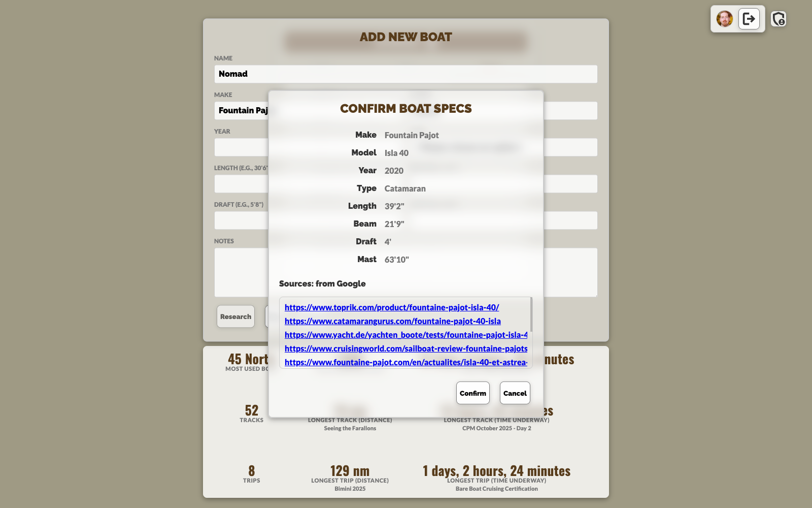812x508 pixels.
Task: Click the logout arrow icon
Action: point(749,19)
